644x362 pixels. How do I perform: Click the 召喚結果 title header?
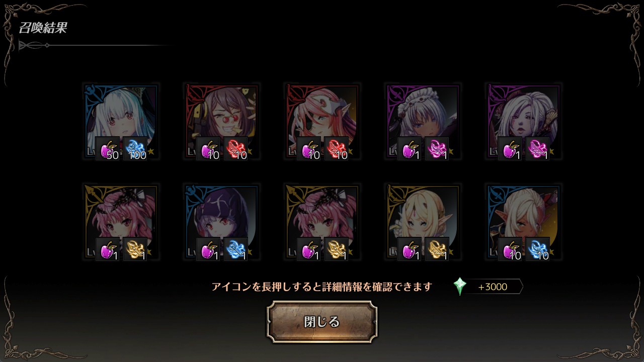pyautogui.click(x=43, y=28)
